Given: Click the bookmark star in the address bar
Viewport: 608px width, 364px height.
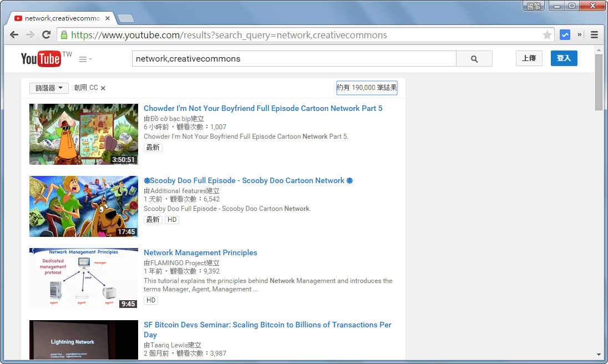Looking at the screenshot, I should coord(547,34).
